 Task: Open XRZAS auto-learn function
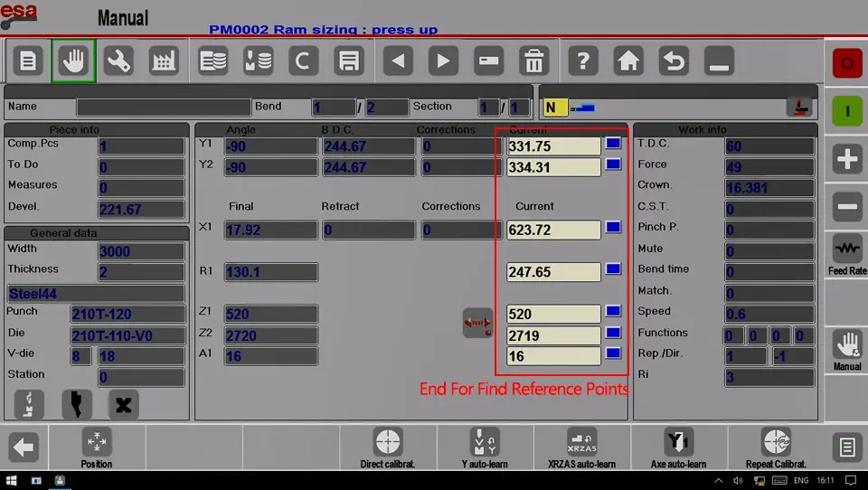click(581, 448)
